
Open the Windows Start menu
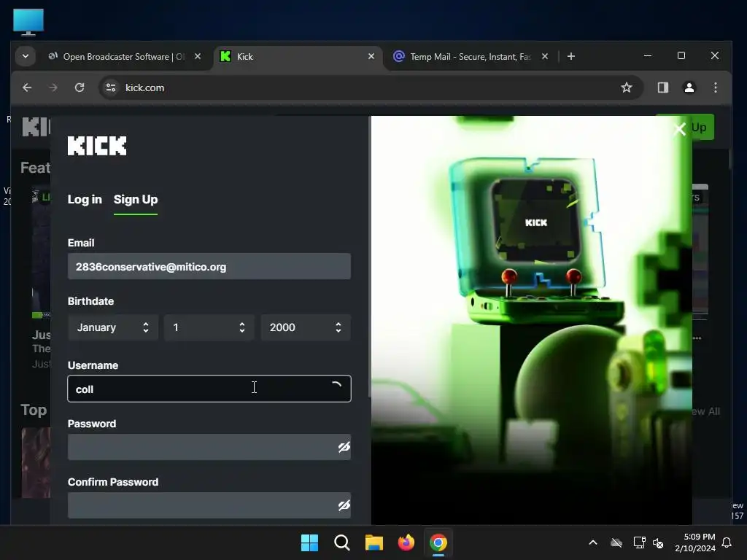(309, 542)
